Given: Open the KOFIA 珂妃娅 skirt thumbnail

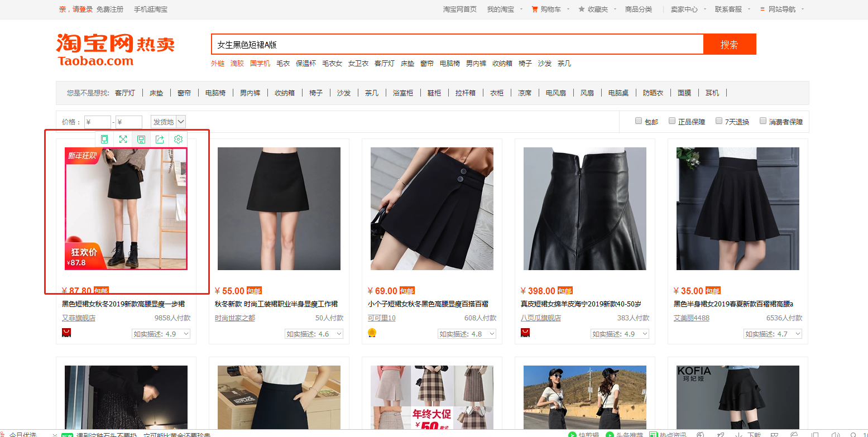Looking at the screenshot, I should pos(738,397).
